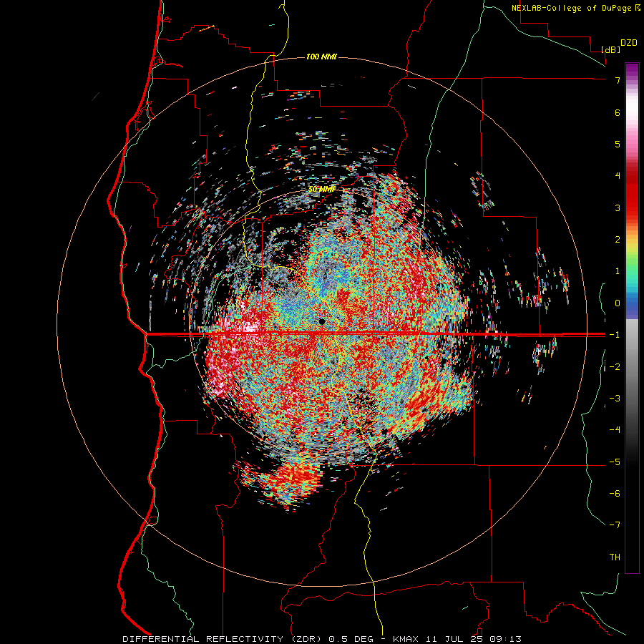The height and width of the screenshot is (644, 644).
Task: Click the -7 value on the color scale
Action: (x=615, y=525)
